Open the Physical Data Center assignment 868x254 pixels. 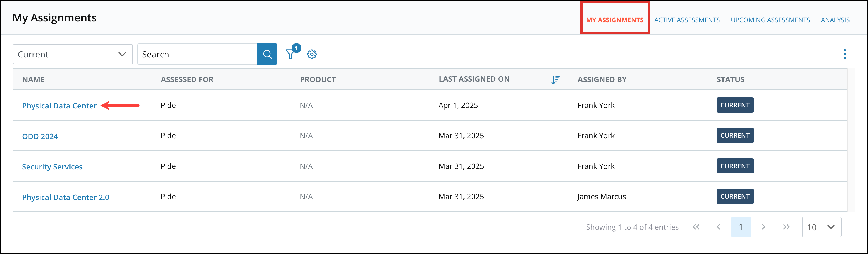tap(59, 106)
